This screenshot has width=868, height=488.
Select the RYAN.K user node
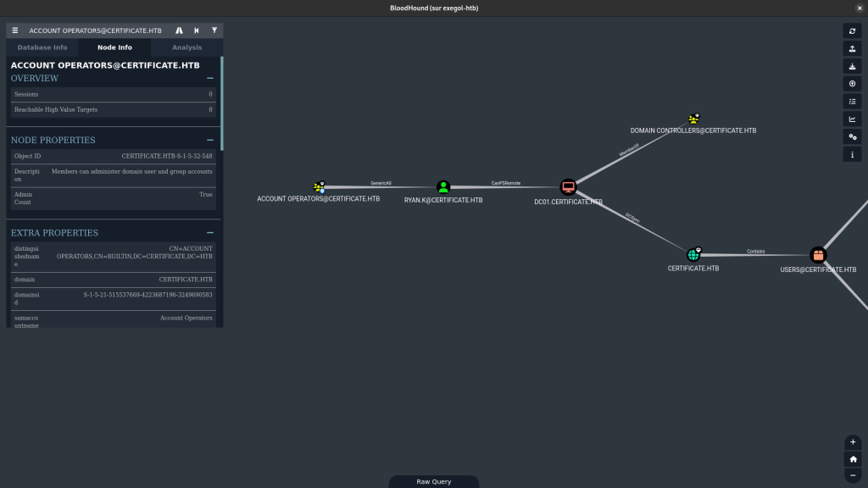pyautogui.click(x=442, y=187)
